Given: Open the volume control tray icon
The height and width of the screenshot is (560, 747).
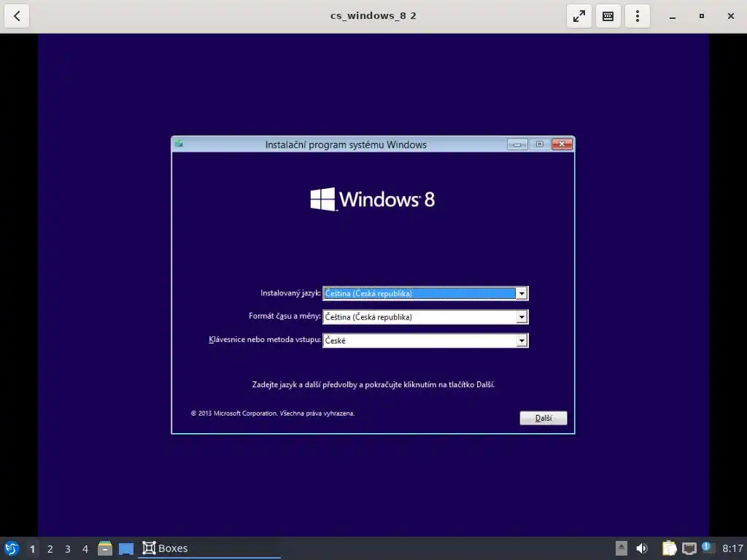Looking at the screenshot, I should (x=642, y=548).
